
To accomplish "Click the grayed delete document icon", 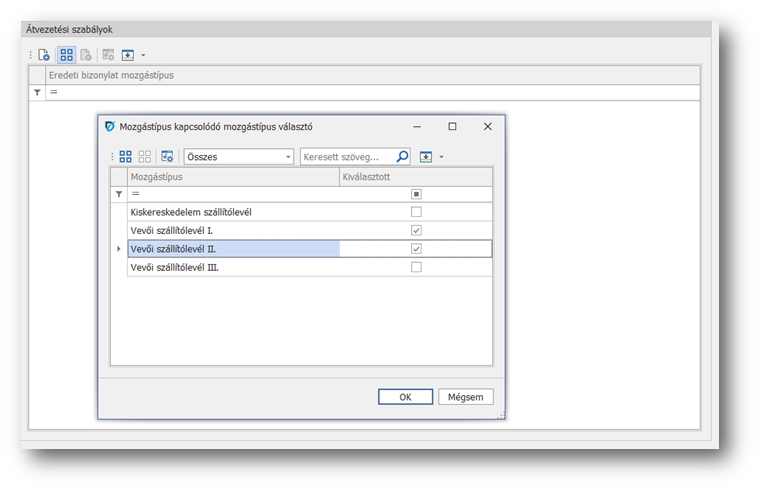I will click(x=86, y=55).
